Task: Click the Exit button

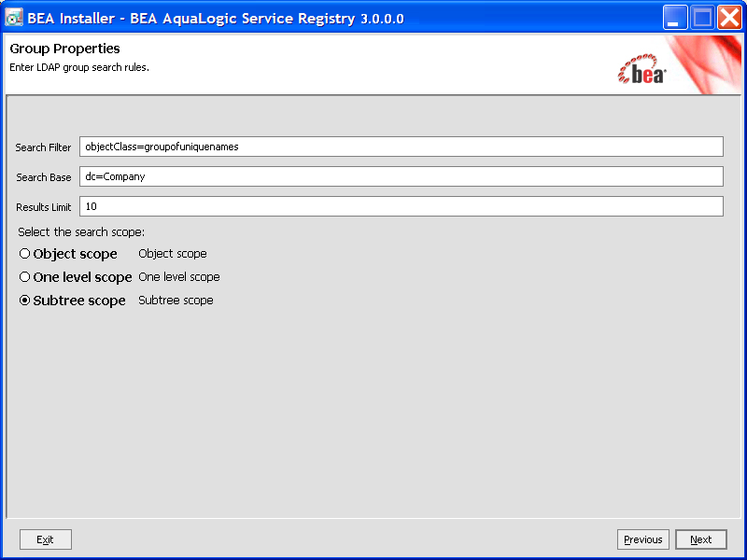Action: (46, 539)
